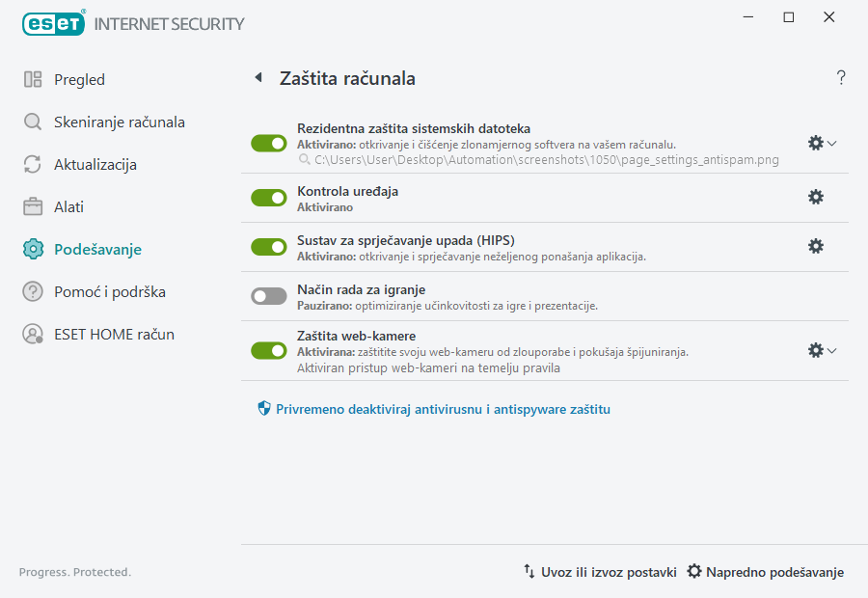Click Uvoz ili izvoz postavki

(x=601, y=571)
